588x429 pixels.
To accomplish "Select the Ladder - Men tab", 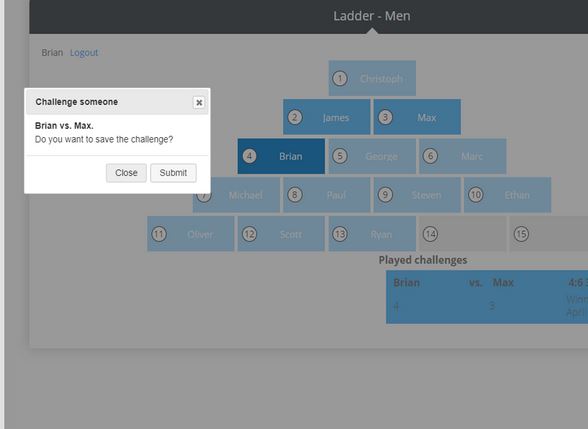I will click(372, 16).
